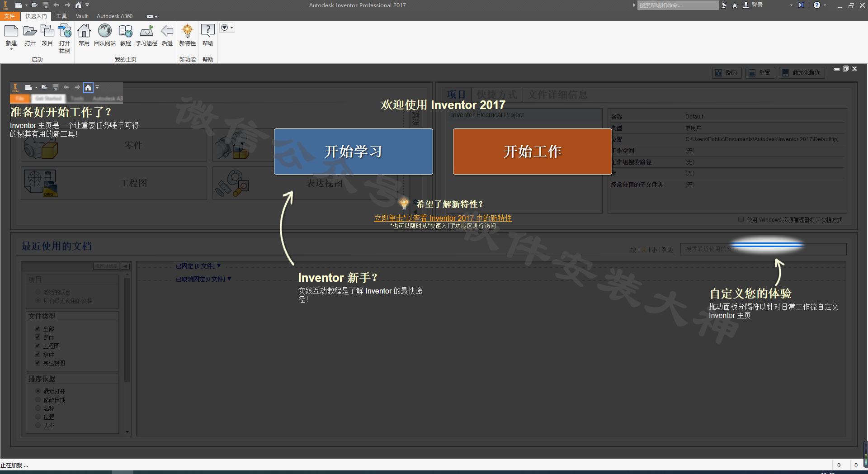
Task: Click the 打开样例 open samples icon
Action: (65, 31)
